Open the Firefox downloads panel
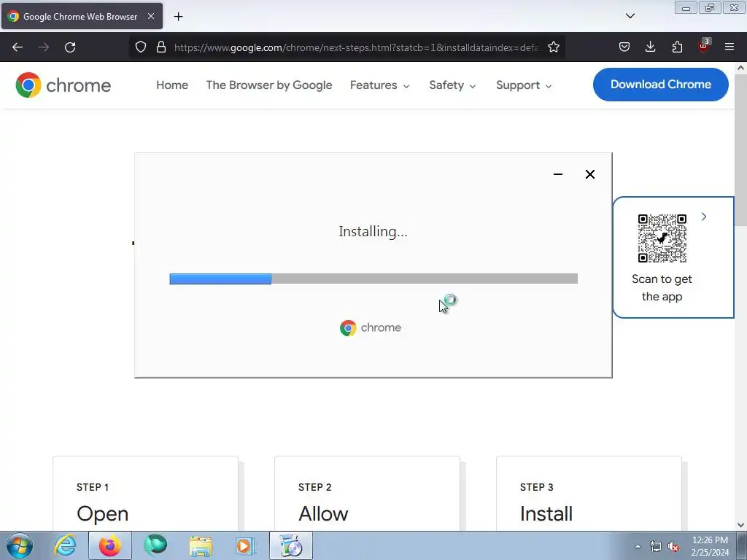The image size is (747, 560). coord(650,47)
